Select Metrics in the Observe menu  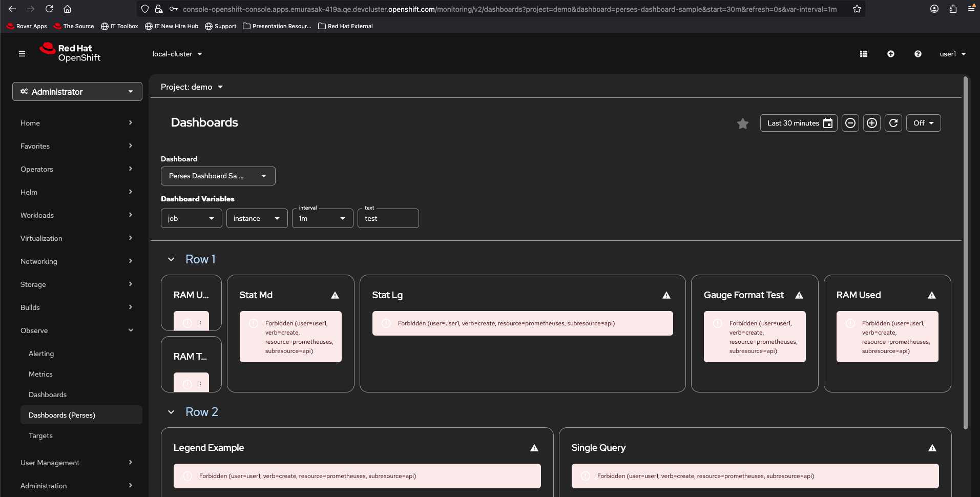40,374
